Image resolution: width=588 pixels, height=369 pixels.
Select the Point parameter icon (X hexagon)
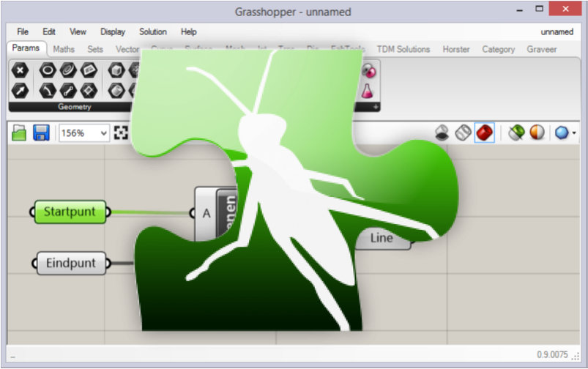20,70
